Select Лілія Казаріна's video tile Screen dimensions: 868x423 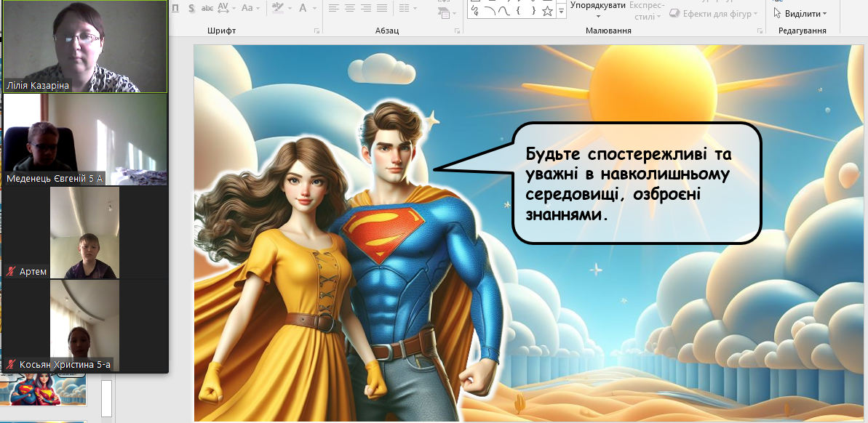(84, 47)
